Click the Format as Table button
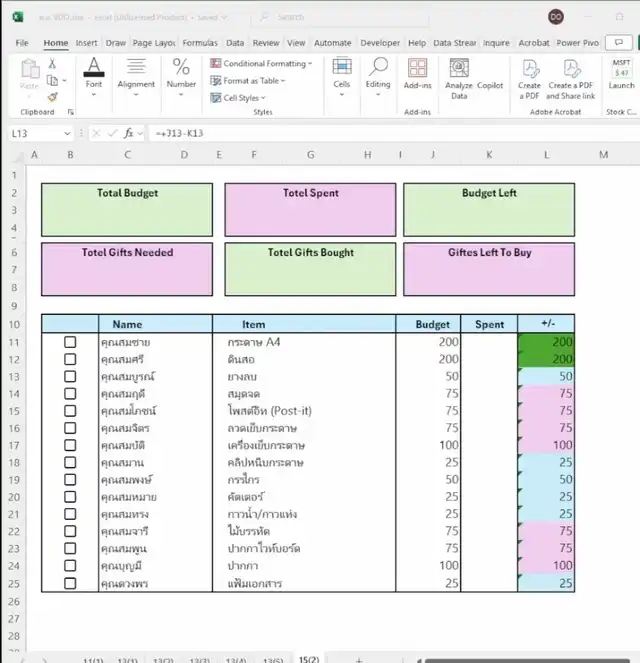The image size is (640, 663). coord(250,81)
